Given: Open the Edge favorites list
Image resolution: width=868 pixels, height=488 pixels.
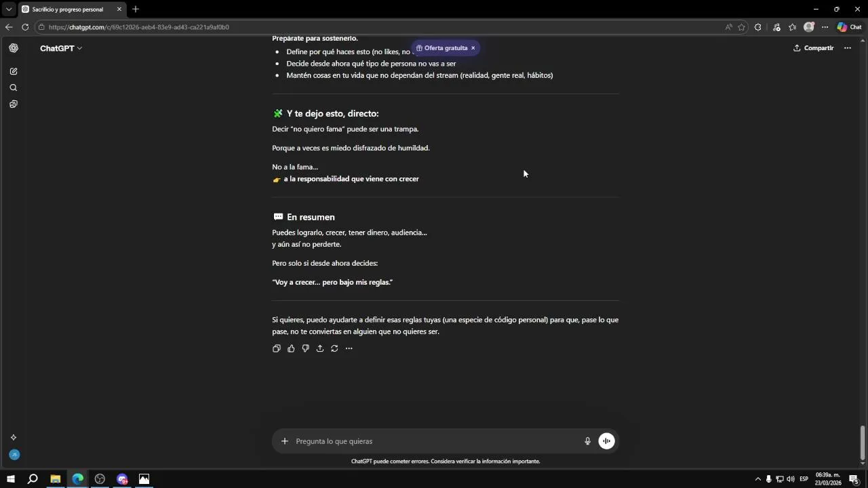Looking at the screenshot, I should [x=792, y=27].
